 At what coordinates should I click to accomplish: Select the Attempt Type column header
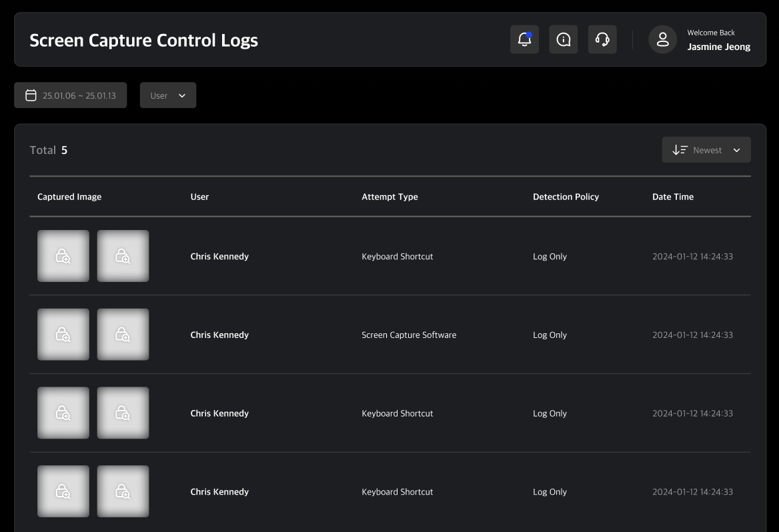pos(390,197)
